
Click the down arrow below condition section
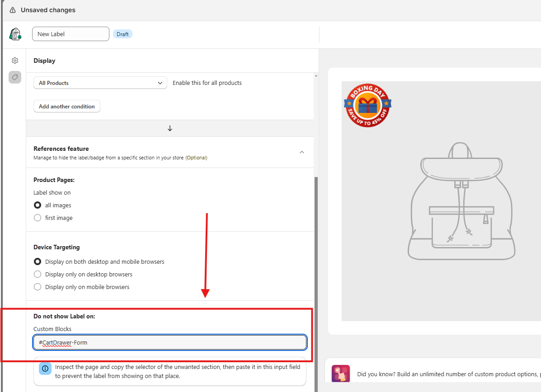[170, 128]
